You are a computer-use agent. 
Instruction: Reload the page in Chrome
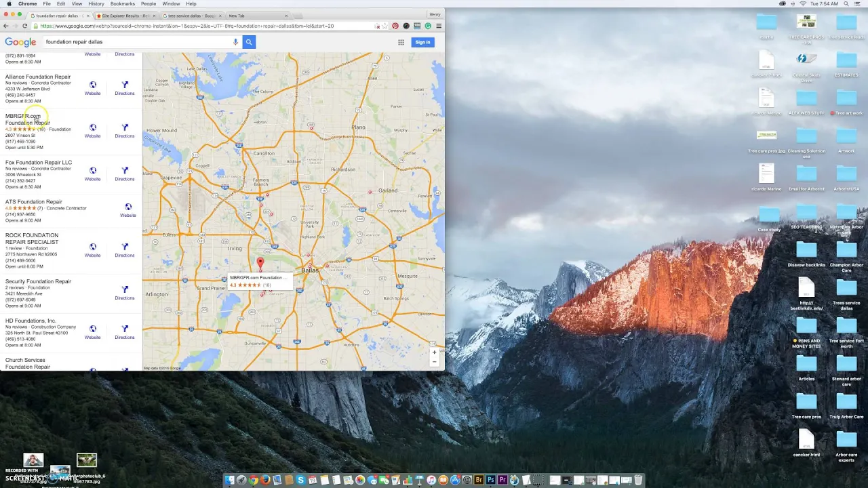point(25,26)
